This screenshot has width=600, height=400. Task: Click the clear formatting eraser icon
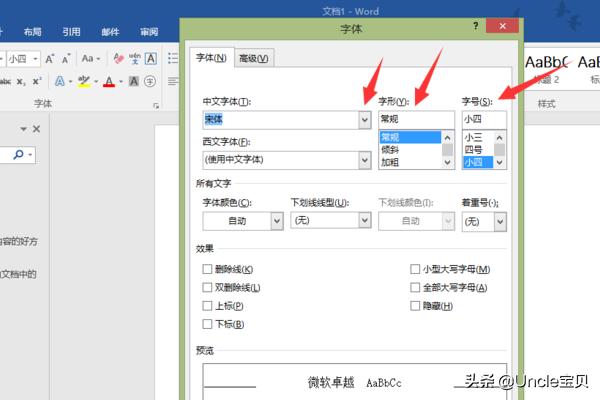(x=118, y=59)
